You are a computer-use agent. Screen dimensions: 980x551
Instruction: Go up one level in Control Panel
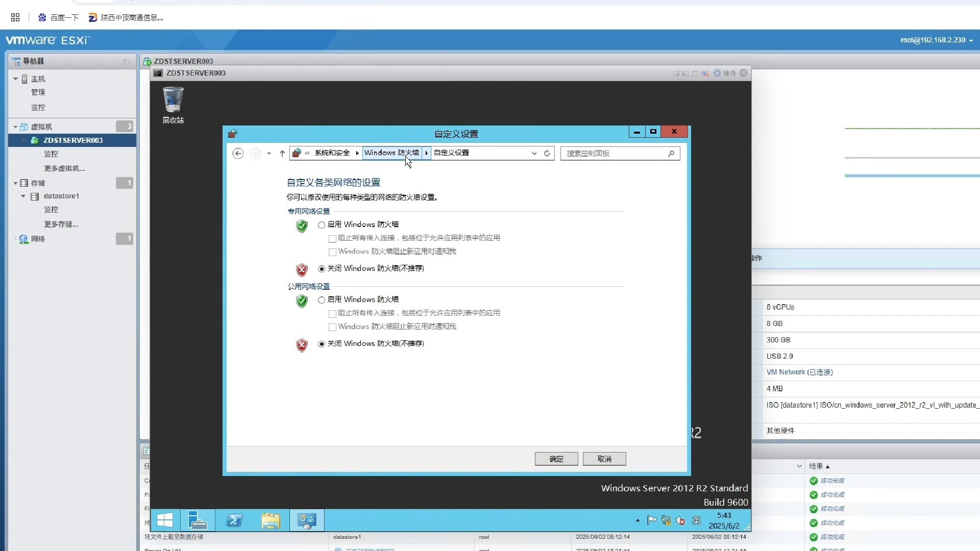tap(282, 153)
